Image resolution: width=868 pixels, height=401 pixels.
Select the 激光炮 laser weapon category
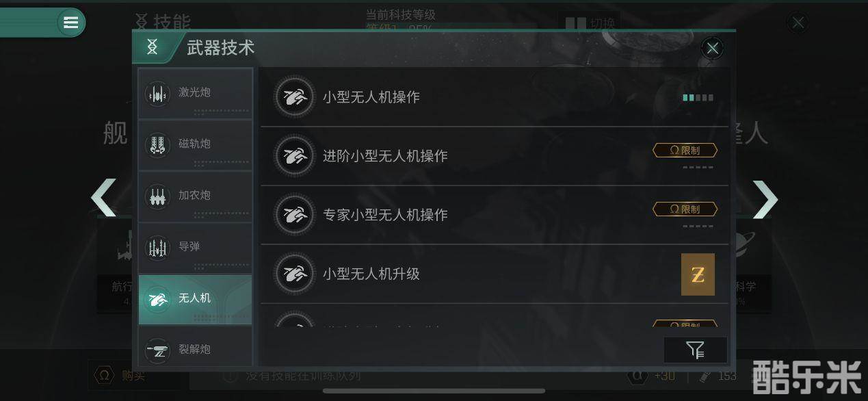[x=195, y=93]
